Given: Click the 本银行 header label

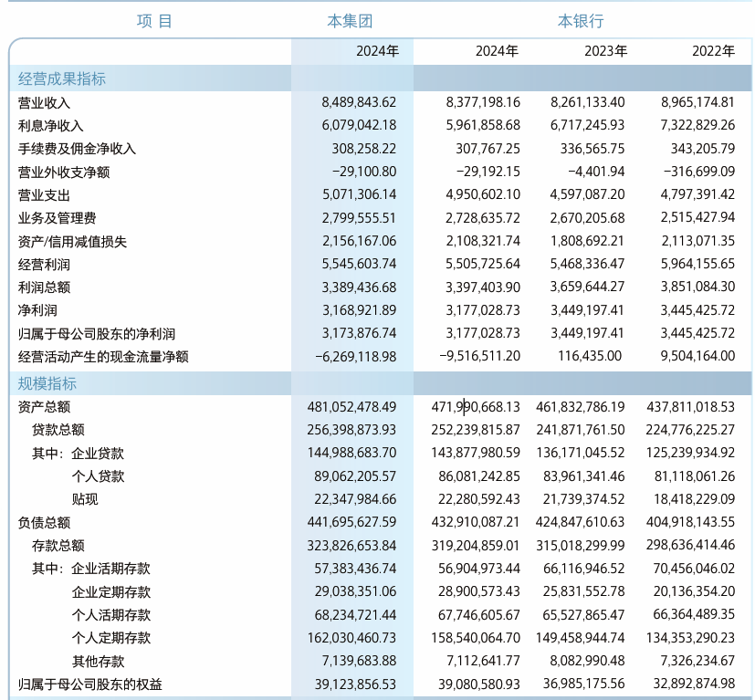Looking at the screenshot, I should tap(581, 21).
